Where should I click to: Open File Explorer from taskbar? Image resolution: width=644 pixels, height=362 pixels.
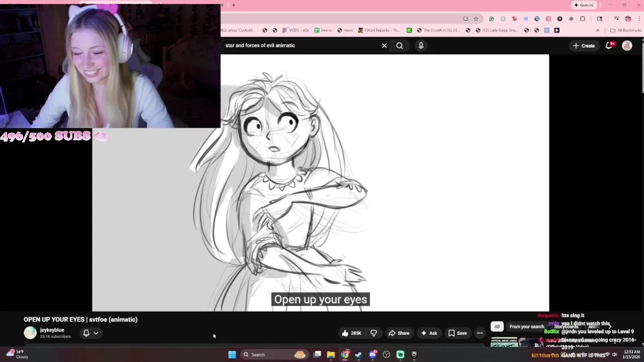tap(331, 354)
